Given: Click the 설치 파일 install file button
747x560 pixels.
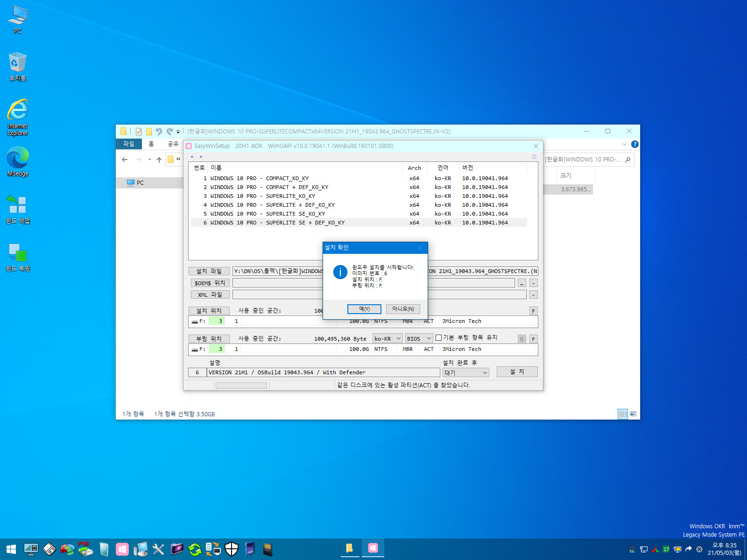Looking at the screenshot, I should (209, 271).
